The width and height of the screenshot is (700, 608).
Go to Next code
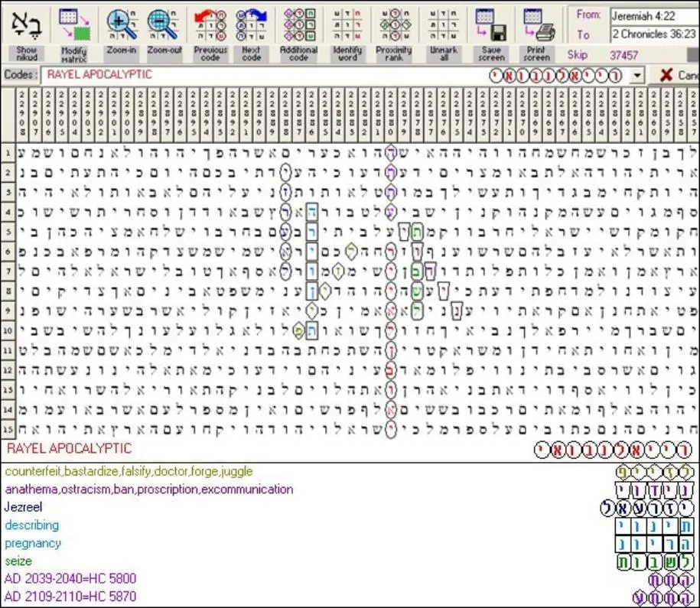point(252,24)
